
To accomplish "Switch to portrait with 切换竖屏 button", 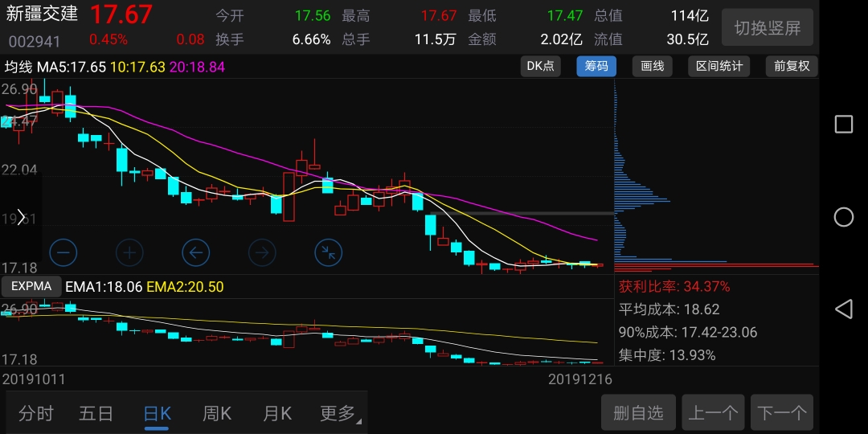I will pos(768,27).
